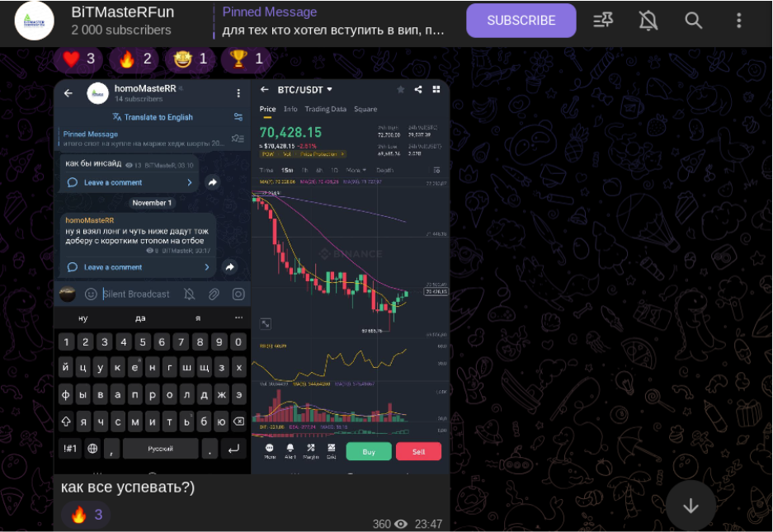Toggle channel notifications with the bell icon

648,21
